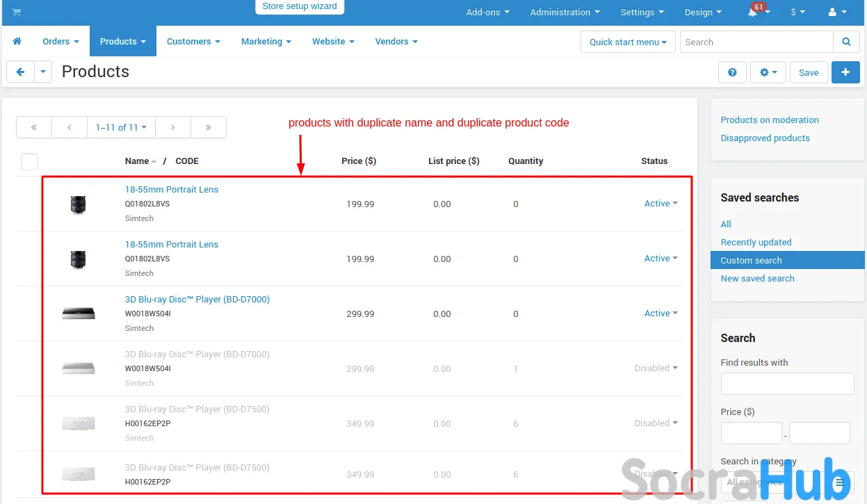The height and width of the screenshot is (504, 867).
Task: Open the gear tools menu
Action: [x=768, y=72]
